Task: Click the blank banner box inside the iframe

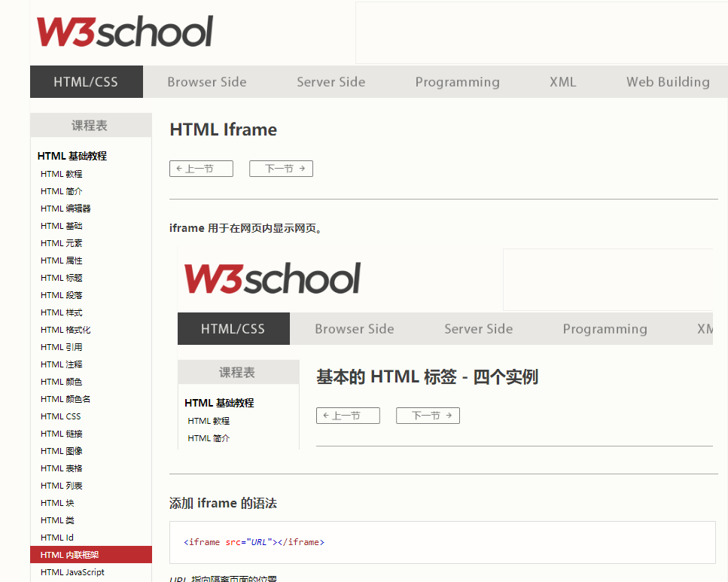Action: [608, 279]
